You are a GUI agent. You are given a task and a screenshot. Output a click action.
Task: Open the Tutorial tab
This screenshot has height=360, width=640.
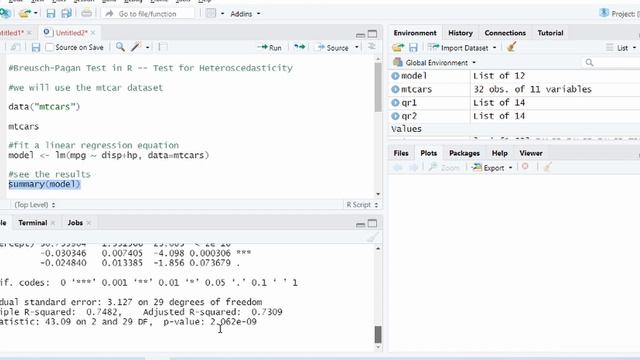click(550, 33)
